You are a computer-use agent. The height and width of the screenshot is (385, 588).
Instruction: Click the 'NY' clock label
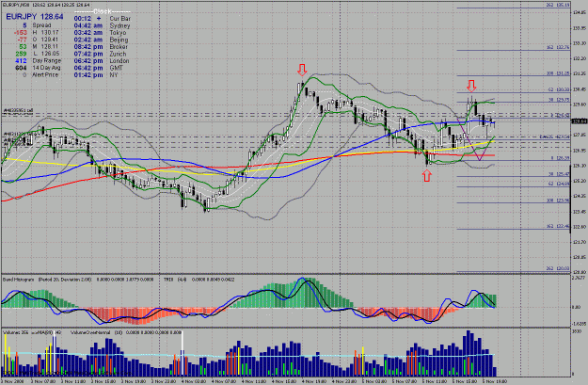pyautogui.click(x=114, y=74)
